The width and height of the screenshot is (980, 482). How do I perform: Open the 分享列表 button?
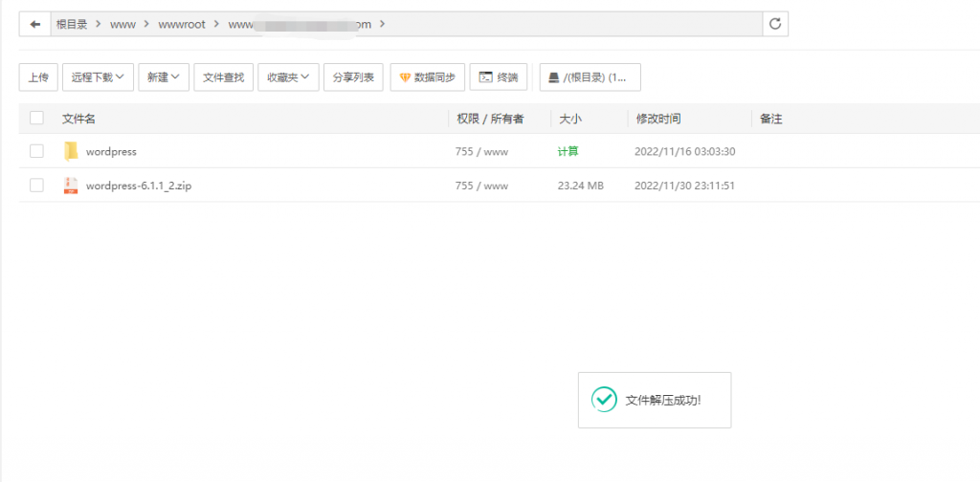tap(353, 77)
